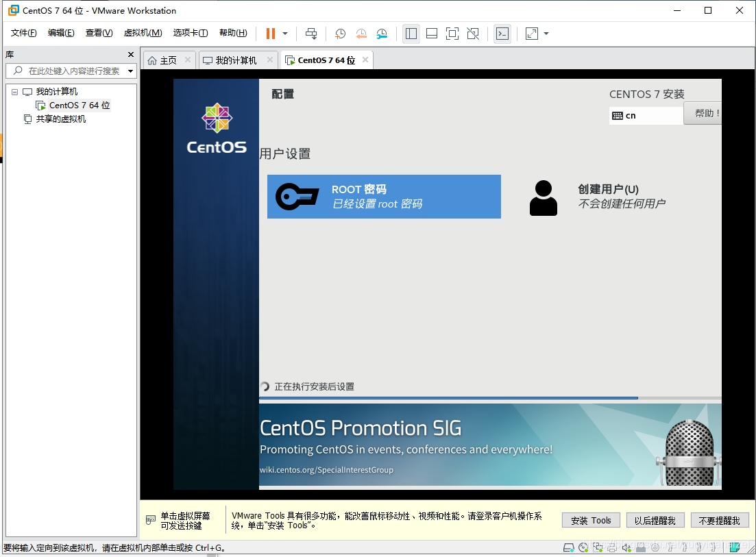Click the CentOS logo in the installer sidebar
Screen dimensions: 756x557
click(x=217, y=128)
